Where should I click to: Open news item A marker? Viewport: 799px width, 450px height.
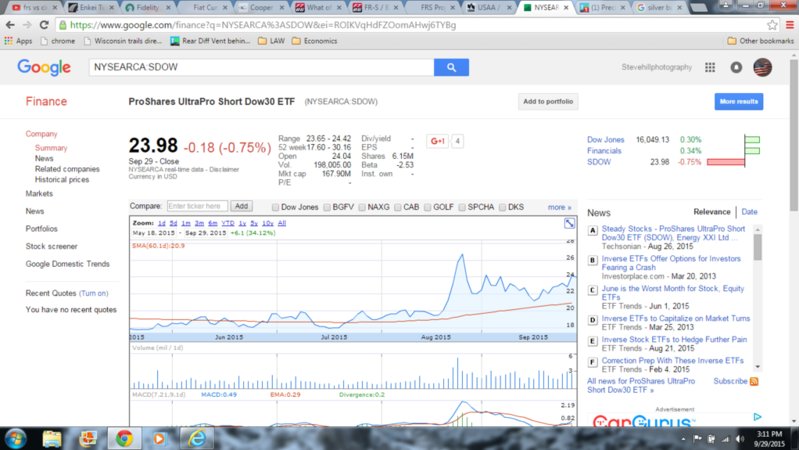(592, 230)
